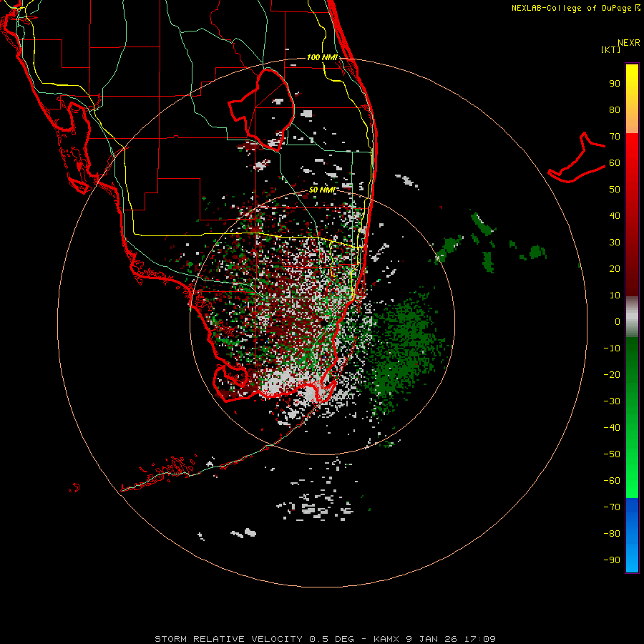Click the -60 value on the velocity scale
Screen dimensions: 644x644
point(612,481)
